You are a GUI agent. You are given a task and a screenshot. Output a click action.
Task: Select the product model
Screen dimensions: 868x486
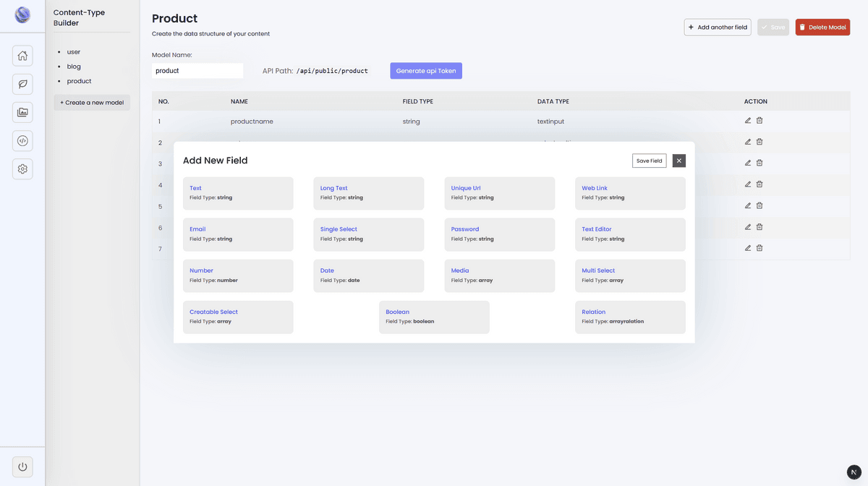pos(79,81)
